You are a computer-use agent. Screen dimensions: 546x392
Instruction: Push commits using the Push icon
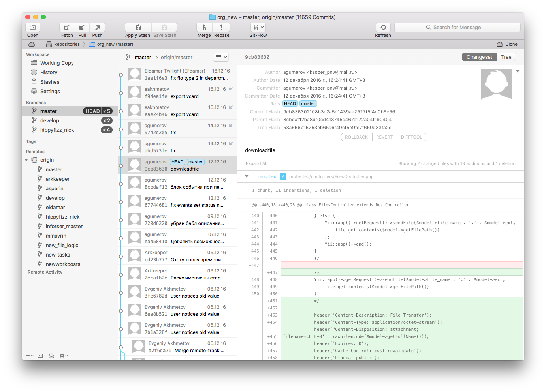pos(97,27)
